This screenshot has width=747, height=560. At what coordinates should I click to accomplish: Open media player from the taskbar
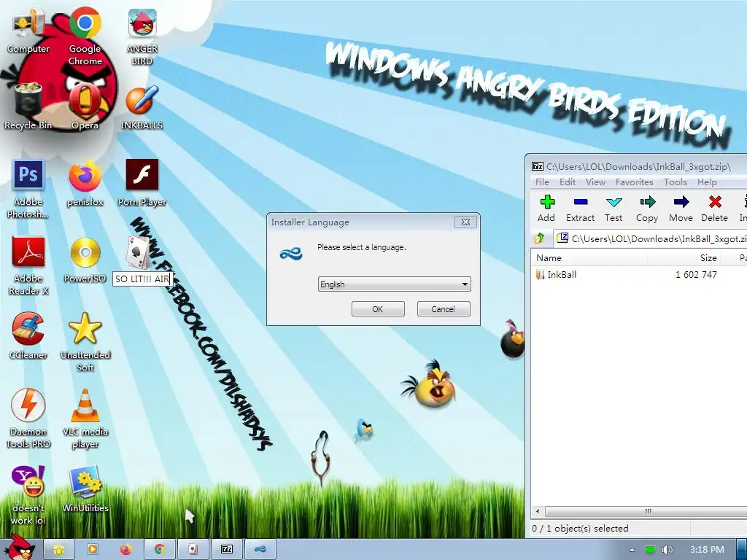(93, 550)
